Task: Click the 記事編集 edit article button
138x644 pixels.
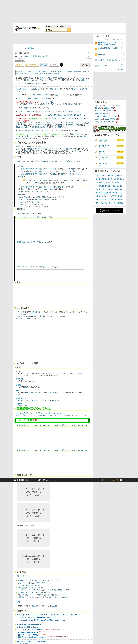Action: [x=86, y=65]
